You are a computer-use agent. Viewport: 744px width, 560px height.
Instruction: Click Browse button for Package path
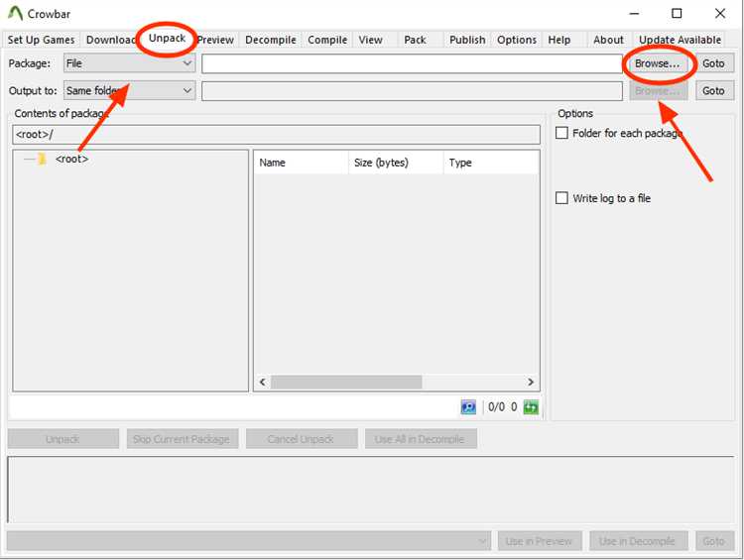point(657,63)
